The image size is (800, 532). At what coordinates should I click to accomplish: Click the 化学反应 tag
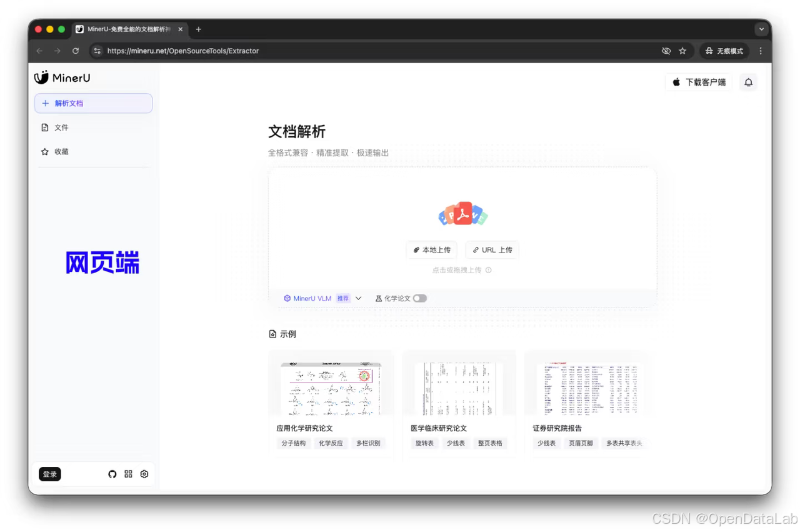pyautogui.click(x=331, y=443)
